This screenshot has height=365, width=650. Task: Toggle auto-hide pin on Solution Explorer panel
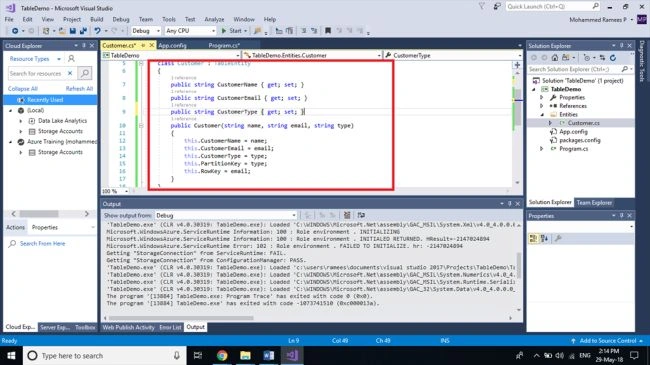tap(621, 45)
